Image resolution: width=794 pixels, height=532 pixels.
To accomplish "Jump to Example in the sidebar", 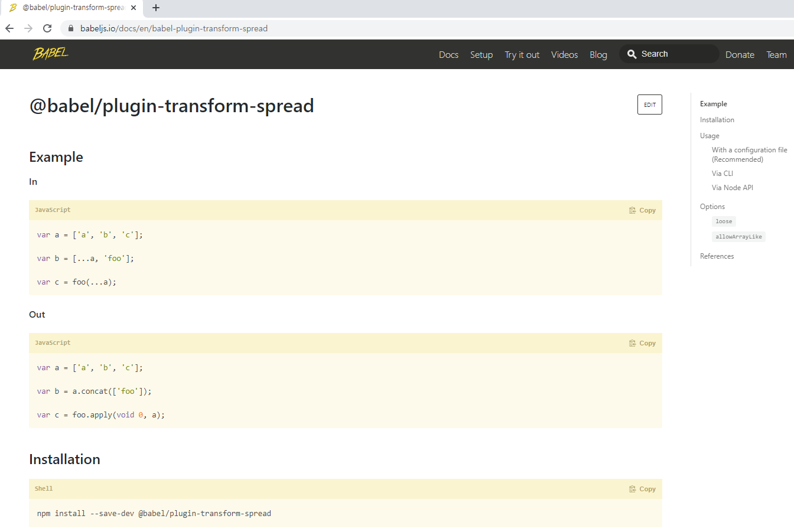I will (x=714, y=104).
